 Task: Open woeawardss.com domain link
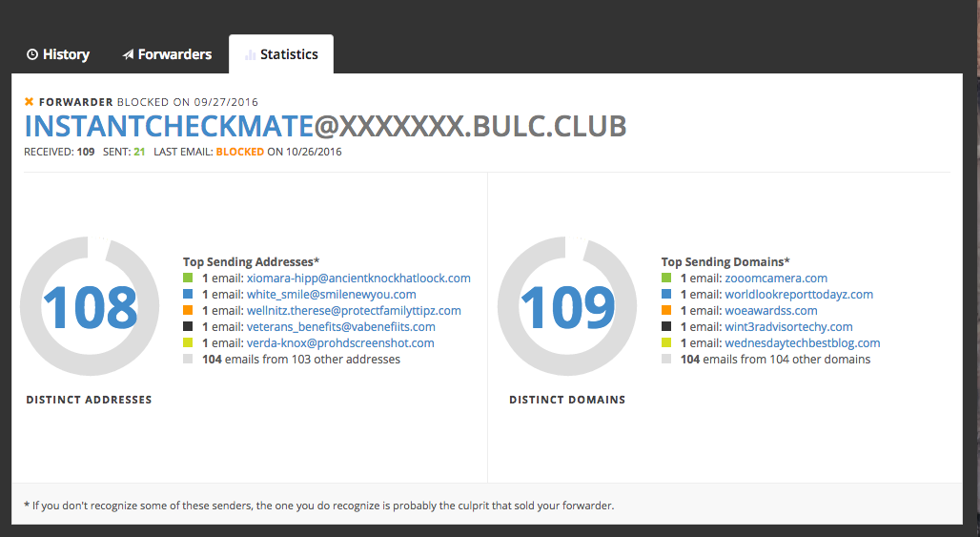770,311
